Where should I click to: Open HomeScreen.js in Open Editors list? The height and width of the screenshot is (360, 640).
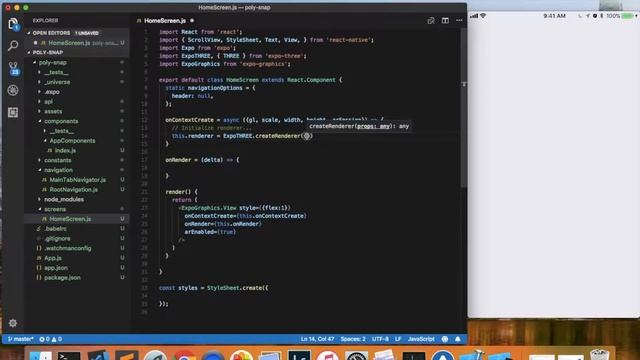tap(77, 43)
